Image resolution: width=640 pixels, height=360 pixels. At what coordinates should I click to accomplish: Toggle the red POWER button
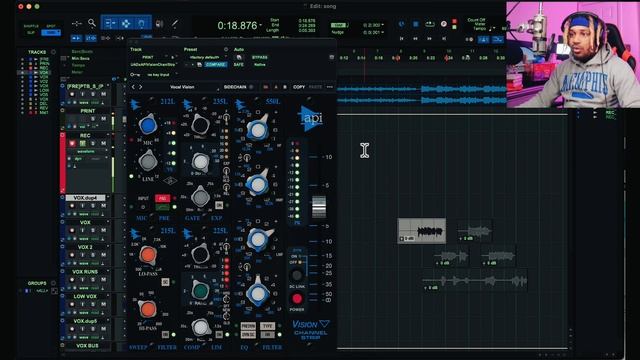(297, 299)
